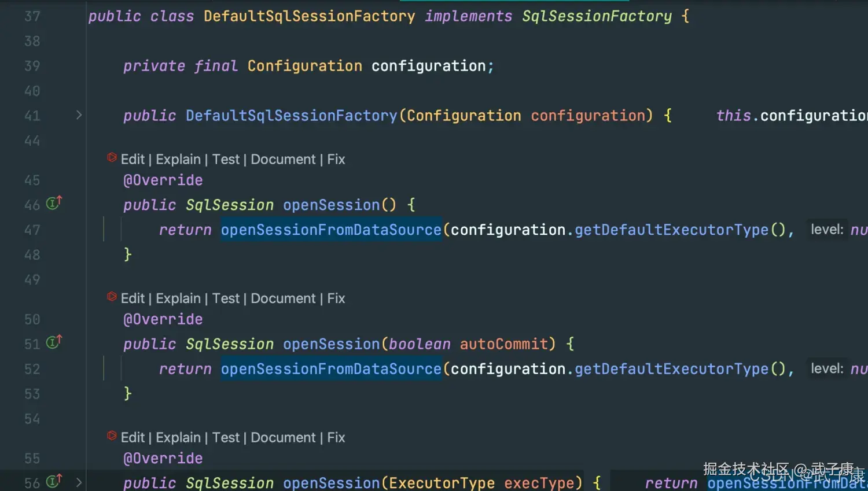Viewport: 868px width, 491px height.
Task: Click the Configuration type on line 39
Action: (x=305, y=66)
